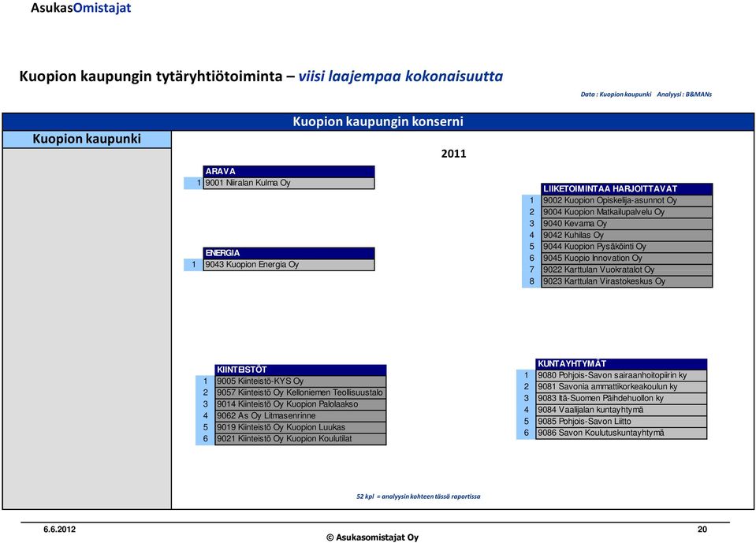The width and height of the screenshot is (756, 543).
Task: Select row '9005 Kiinteistö-KYS Oy'
Action: [x=300, y=381]
